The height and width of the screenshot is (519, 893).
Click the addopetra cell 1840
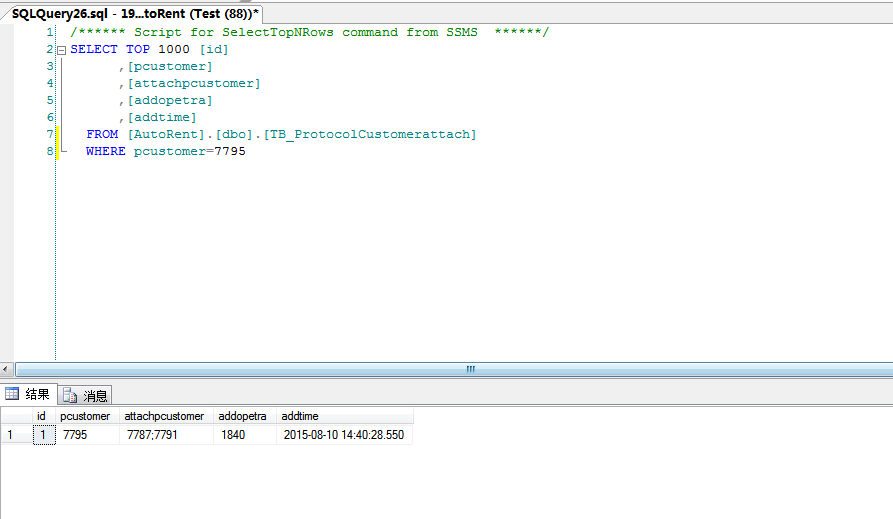coord(245,435)
